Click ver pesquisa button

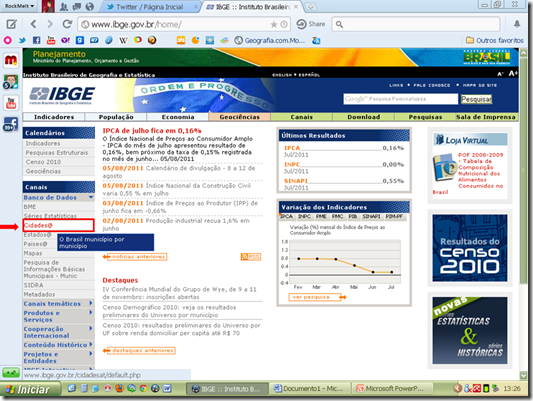pos(317,297)
